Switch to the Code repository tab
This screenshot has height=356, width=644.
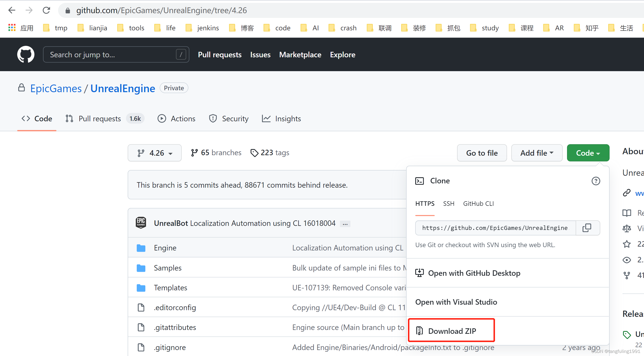click(x=37, y=119)
